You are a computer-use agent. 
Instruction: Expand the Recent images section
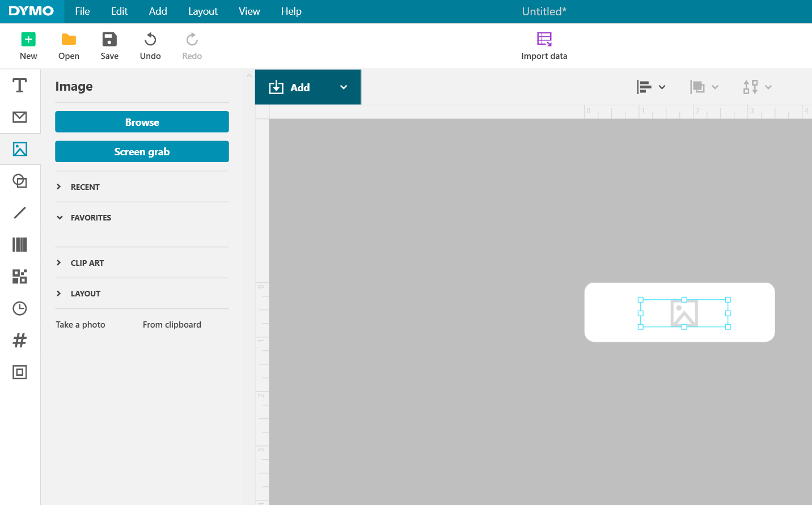pyautogui.click(x=85, y=186)
